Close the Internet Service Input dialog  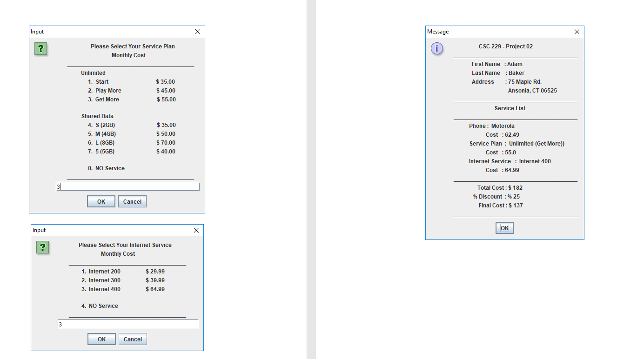(x=196, y=230)
